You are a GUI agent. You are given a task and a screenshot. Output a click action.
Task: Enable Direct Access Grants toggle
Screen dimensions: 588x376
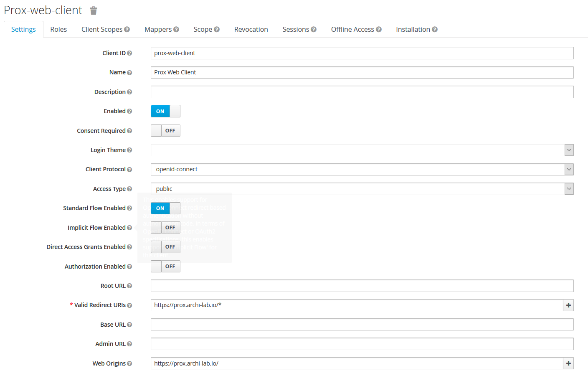165,247
